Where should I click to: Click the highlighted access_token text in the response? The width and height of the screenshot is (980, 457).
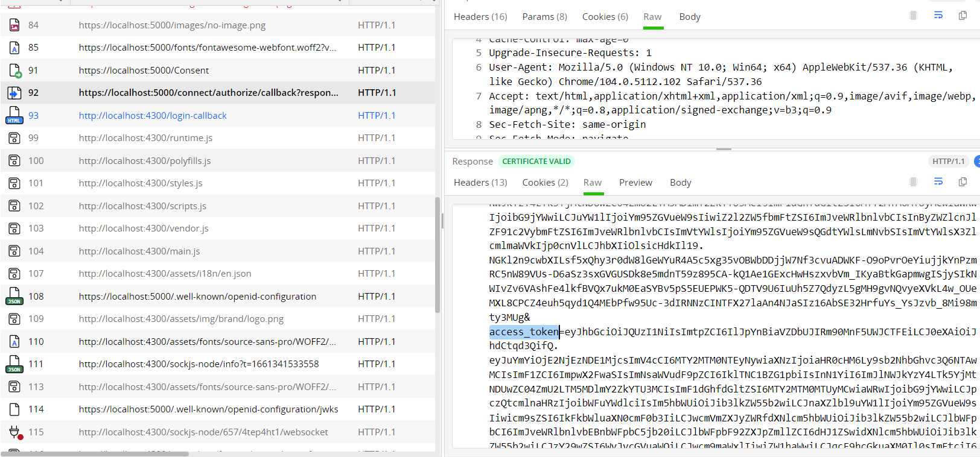click(x=524, y=332)
